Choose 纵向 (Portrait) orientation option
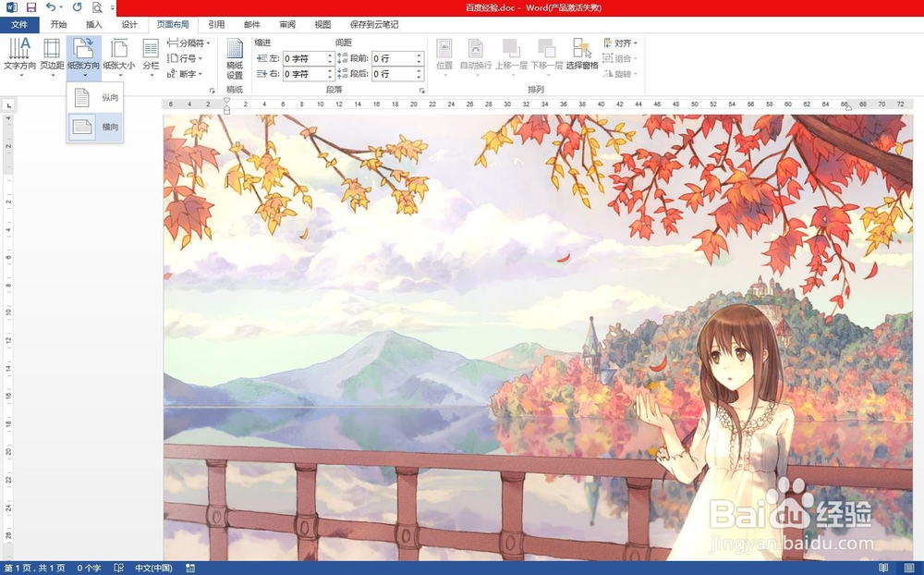924x575 pixels. click(95, 97)
